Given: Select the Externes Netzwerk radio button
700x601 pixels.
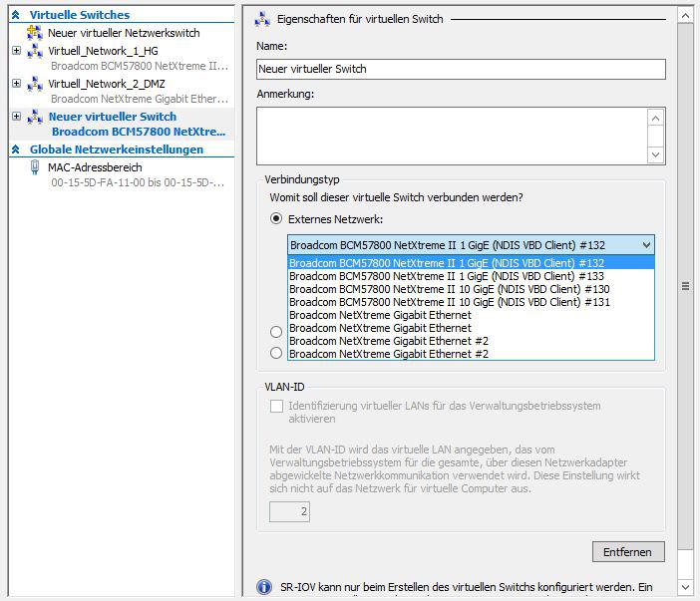Looking at the screenshot, I should [276, 218].
